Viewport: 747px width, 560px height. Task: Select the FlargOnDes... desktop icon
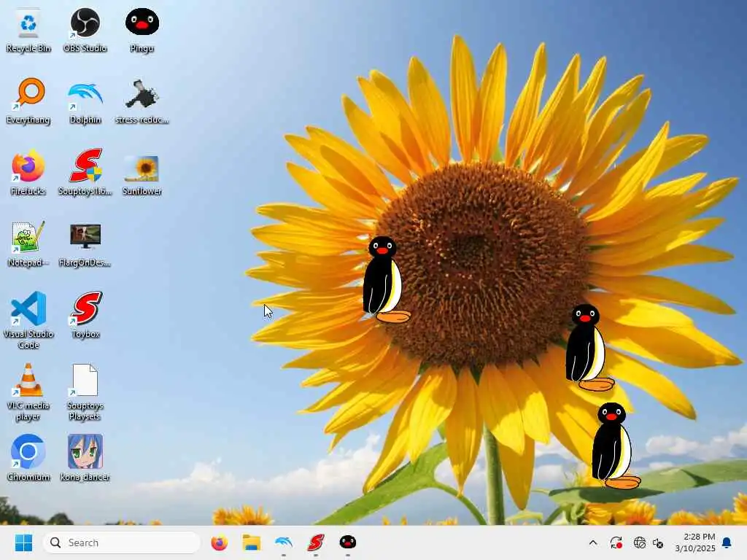coord(85,245)
